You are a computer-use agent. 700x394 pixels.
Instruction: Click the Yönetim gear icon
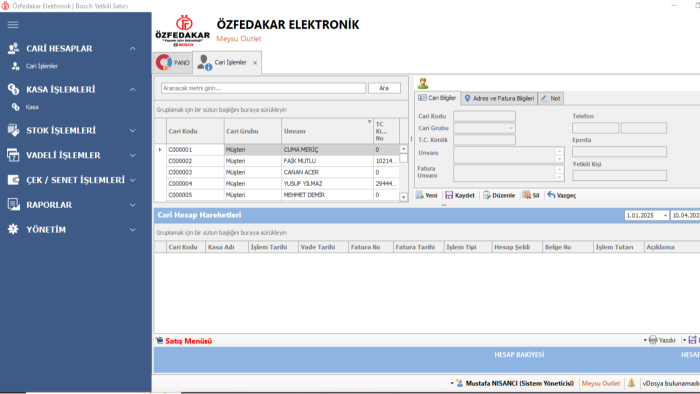13,229
